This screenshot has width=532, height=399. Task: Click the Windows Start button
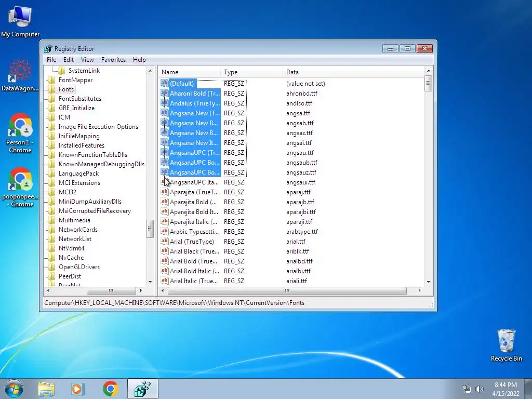tap(14, 389)
